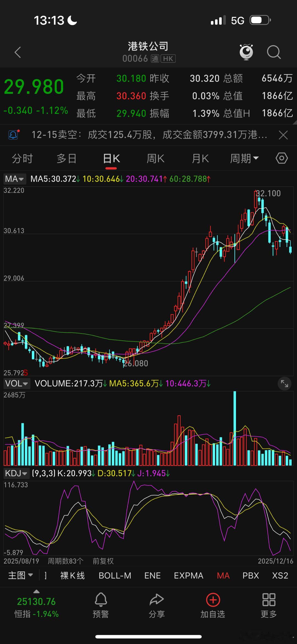Tap the 预警 bell icon
The width and height of the screenshot is (297, 644).
tap(101, 599)
